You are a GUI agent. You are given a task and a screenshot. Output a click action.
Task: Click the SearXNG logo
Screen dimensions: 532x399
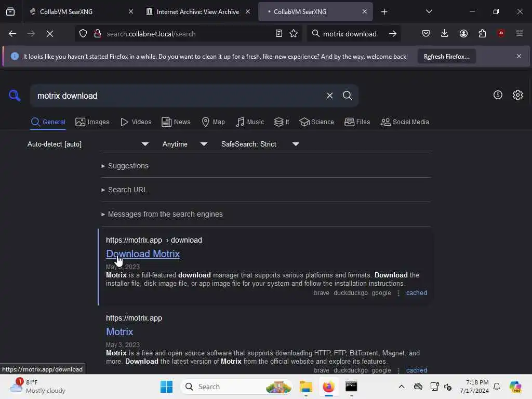coord(15,96)
